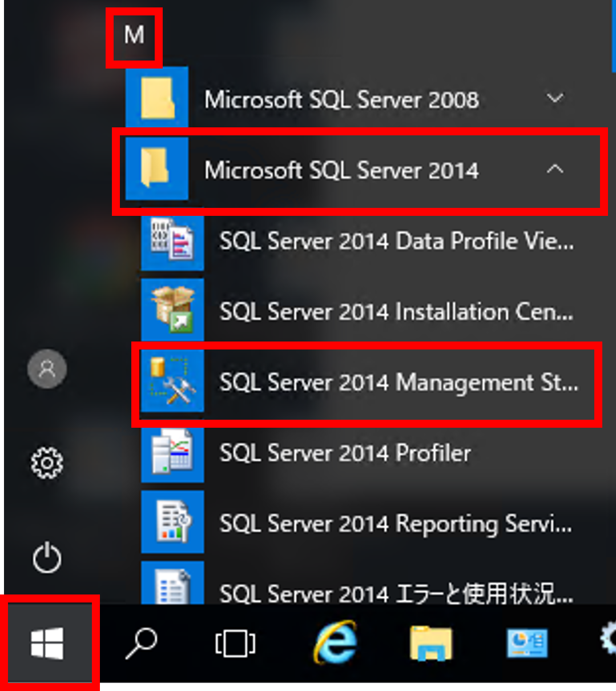Click the SQL Server 2014 Profiler icon
616x691 pixels.
tap(172, 452)
